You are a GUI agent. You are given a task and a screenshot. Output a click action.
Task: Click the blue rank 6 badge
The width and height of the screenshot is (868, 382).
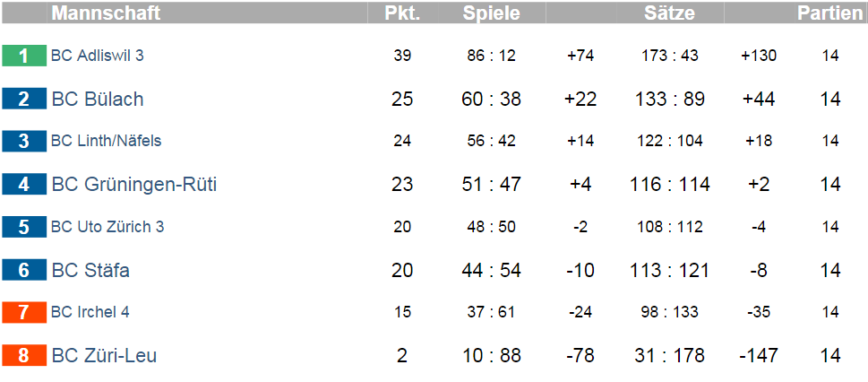24,270
